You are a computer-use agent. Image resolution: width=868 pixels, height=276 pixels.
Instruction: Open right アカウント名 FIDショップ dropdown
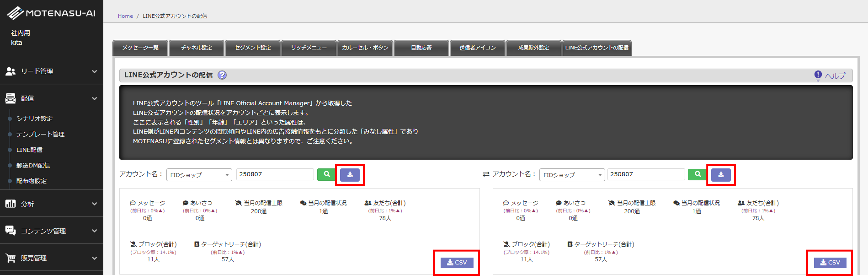[x=572, y=175]
